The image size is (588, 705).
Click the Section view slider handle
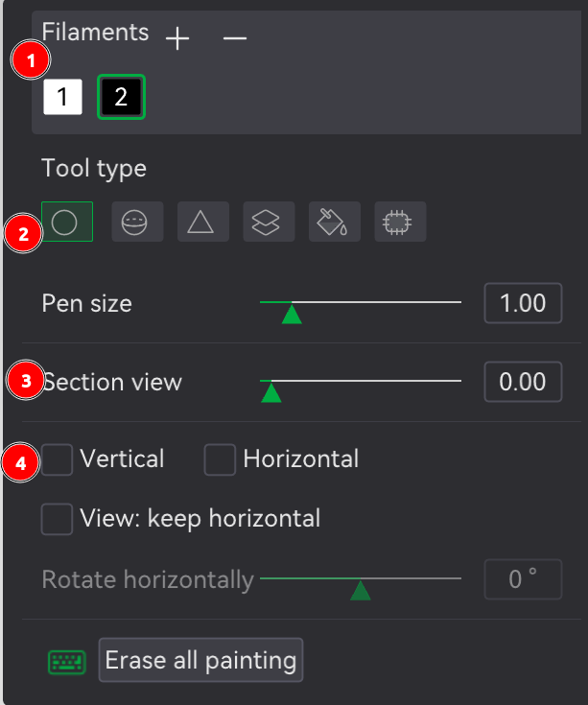(x=271, y=393)
